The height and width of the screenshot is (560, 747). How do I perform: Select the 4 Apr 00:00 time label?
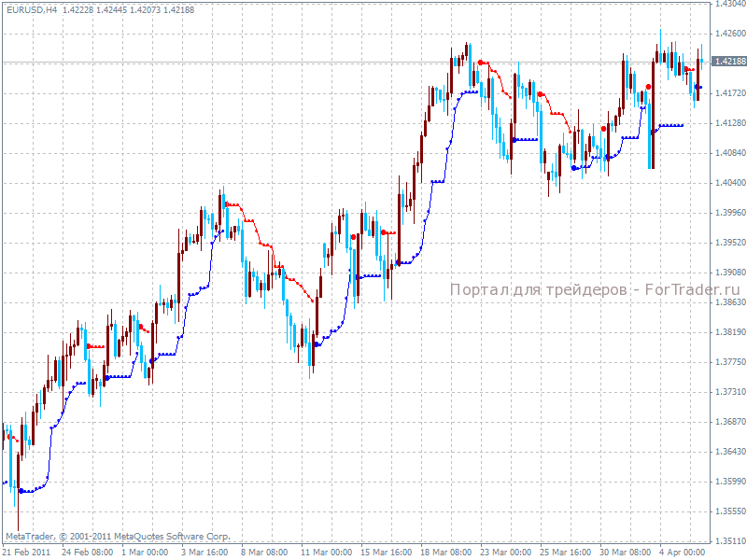[683, 553]
